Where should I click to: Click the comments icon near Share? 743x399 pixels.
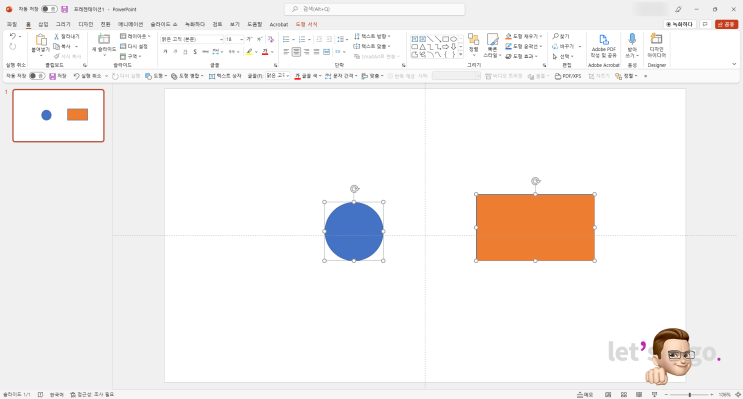pyautogui.click(x=705, y=24)
